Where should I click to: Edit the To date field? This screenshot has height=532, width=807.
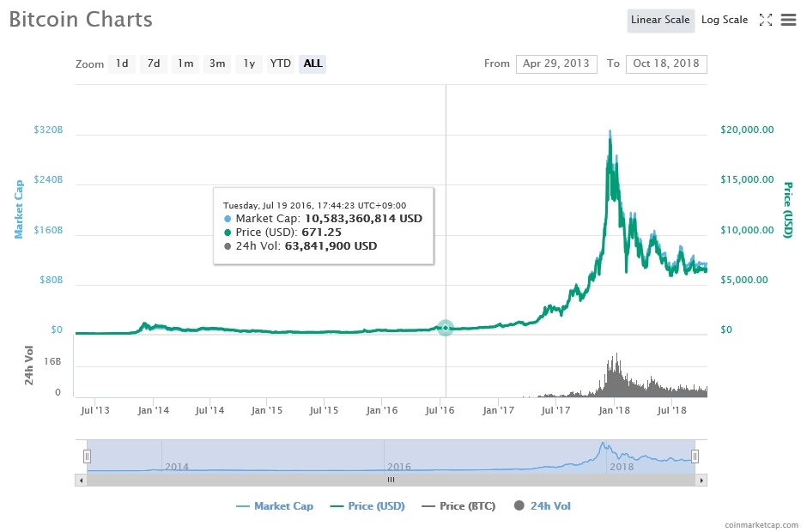point(666,63)
